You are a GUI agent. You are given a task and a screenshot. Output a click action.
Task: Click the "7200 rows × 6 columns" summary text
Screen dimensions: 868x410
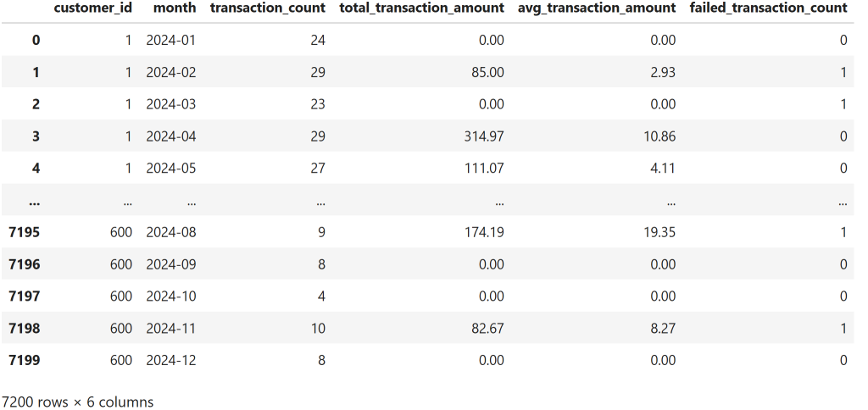[x=77, y=401]
